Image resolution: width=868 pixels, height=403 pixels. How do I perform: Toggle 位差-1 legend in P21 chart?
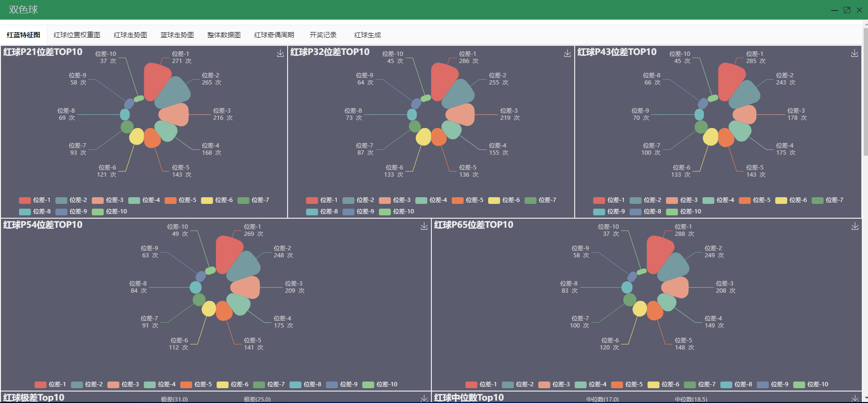[34, 200]
